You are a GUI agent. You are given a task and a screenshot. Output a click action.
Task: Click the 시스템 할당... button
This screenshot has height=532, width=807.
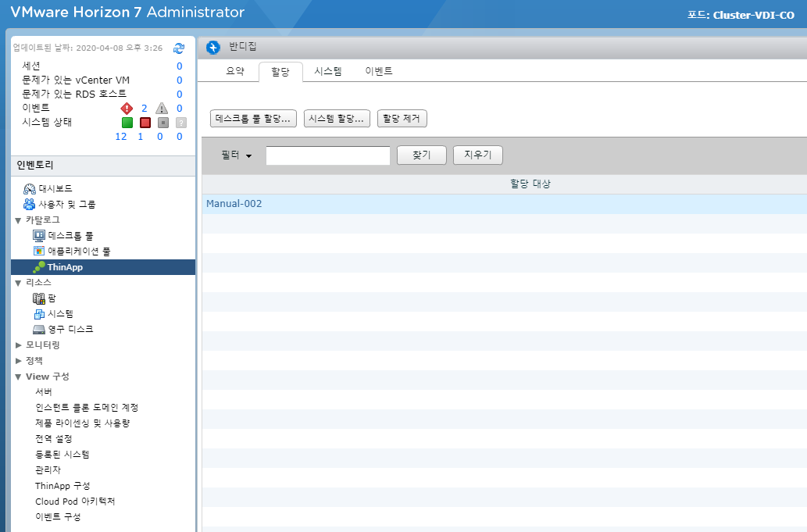click(337, 118)
